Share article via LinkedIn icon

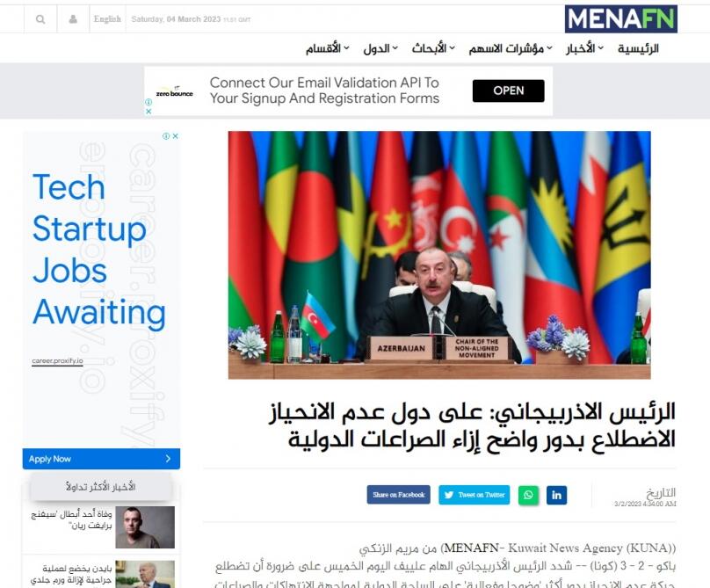coord(556,495)
